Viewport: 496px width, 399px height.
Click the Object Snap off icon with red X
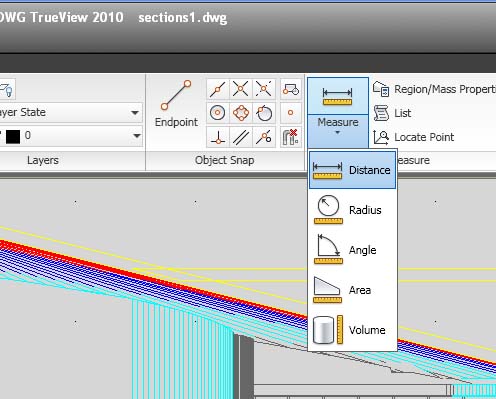tap(291, 137)
